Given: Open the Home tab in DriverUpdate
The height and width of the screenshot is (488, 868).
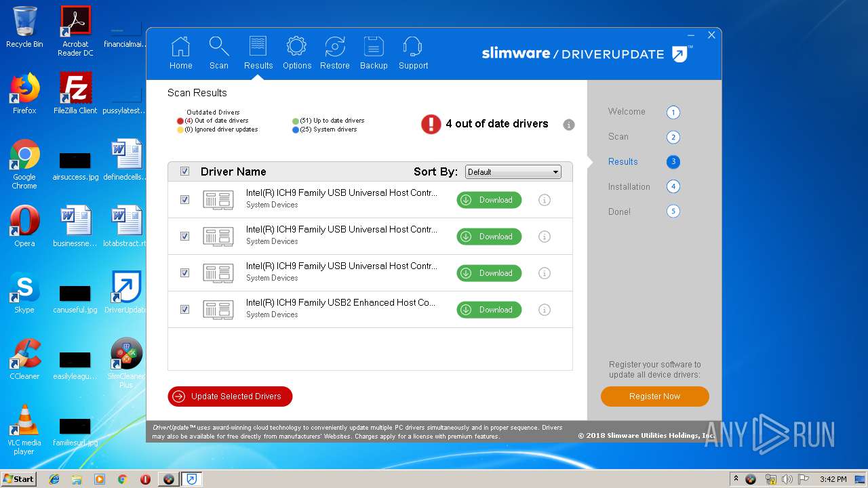Looking at the screenshot, I should point(181,54).
